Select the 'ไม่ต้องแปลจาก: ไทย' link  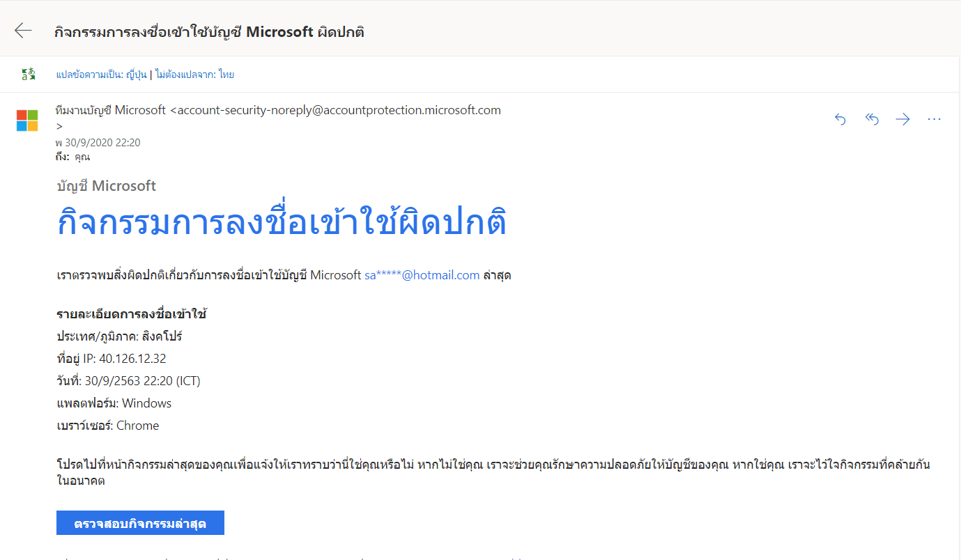194,75
